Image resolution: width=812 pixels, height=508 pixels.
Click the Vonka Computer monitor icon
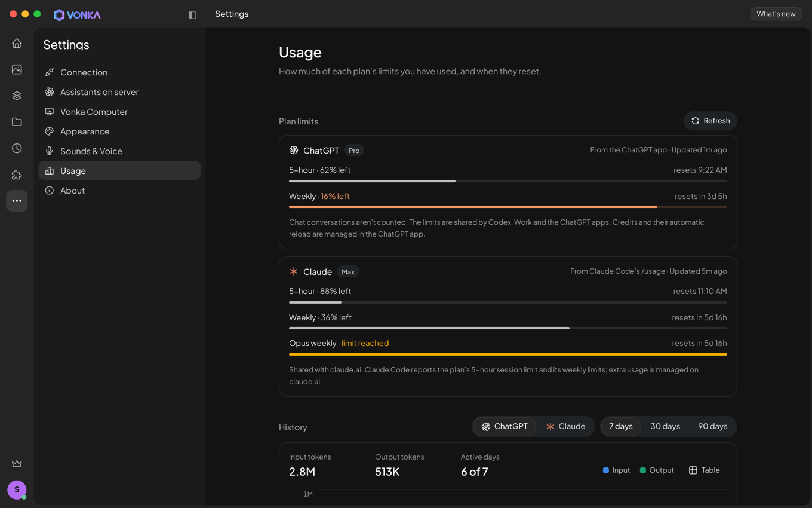pyautogui.click(x=50, y=112)
